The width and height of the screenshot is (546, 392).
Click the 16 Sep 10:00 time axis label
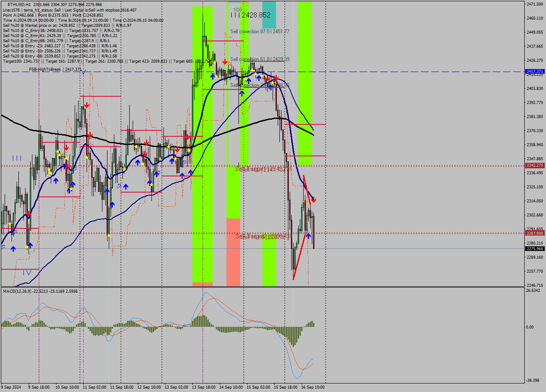(x=313, y=387)
